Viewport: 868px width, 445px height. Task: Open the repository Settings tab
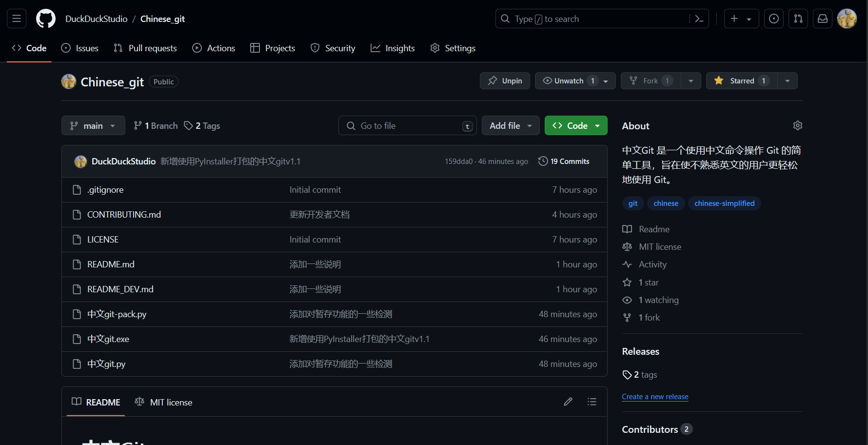click(453, 48)
